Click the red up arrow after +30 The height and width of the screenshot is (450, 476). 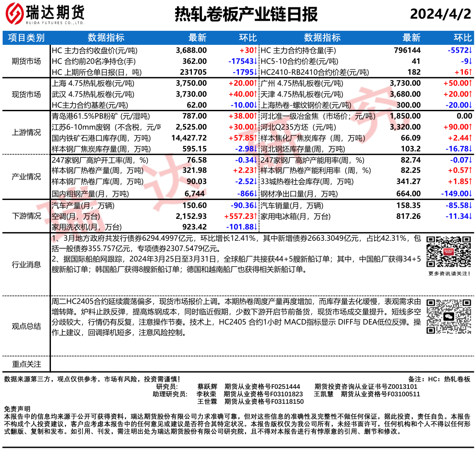click(255, 51)
